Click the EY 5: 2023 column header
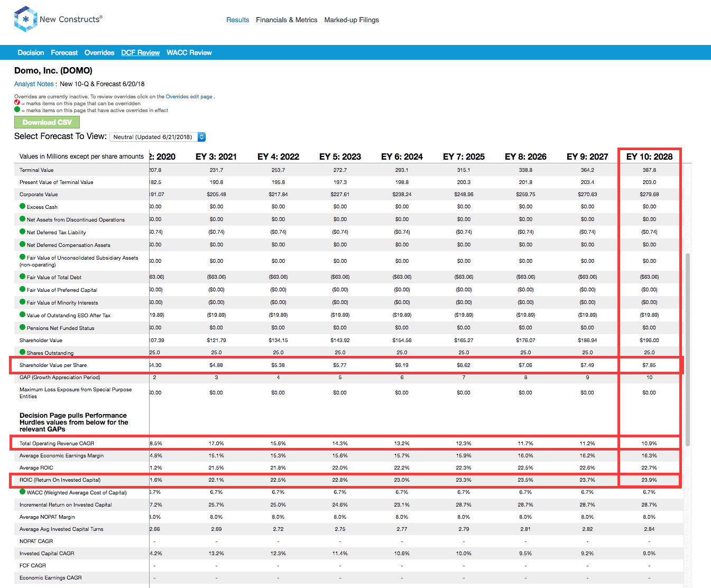Screen dimensions: 711x588 [x=340, y=157]
